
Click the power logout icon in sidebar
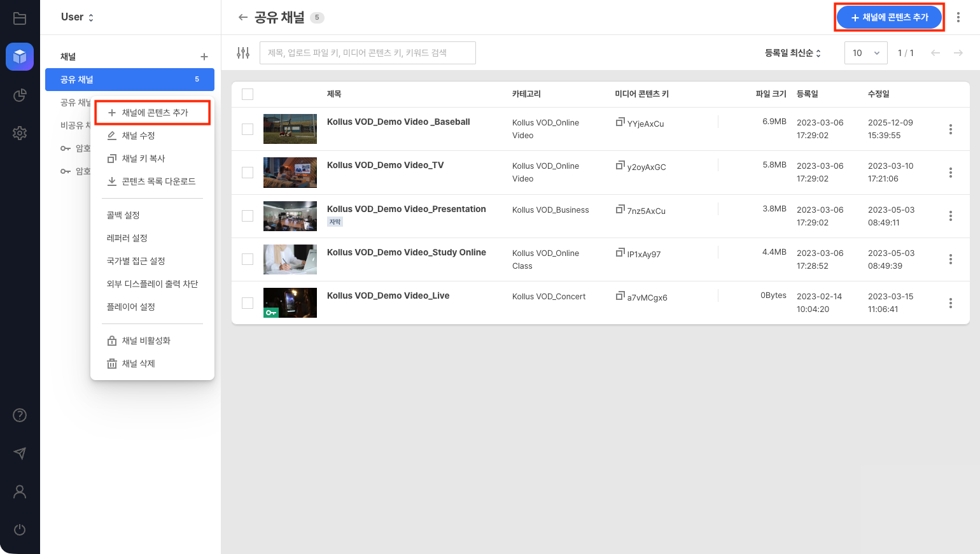click(20, 530)
